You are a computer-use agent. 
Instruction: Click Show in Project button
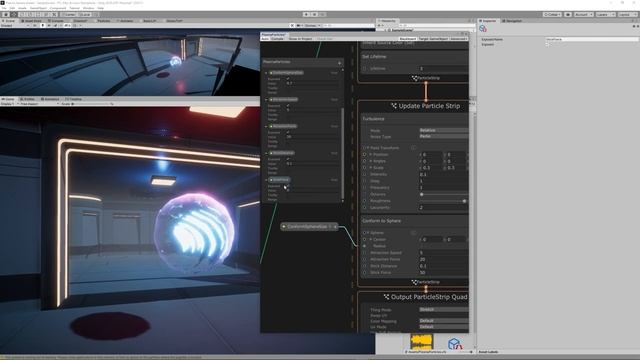(301, 39)
